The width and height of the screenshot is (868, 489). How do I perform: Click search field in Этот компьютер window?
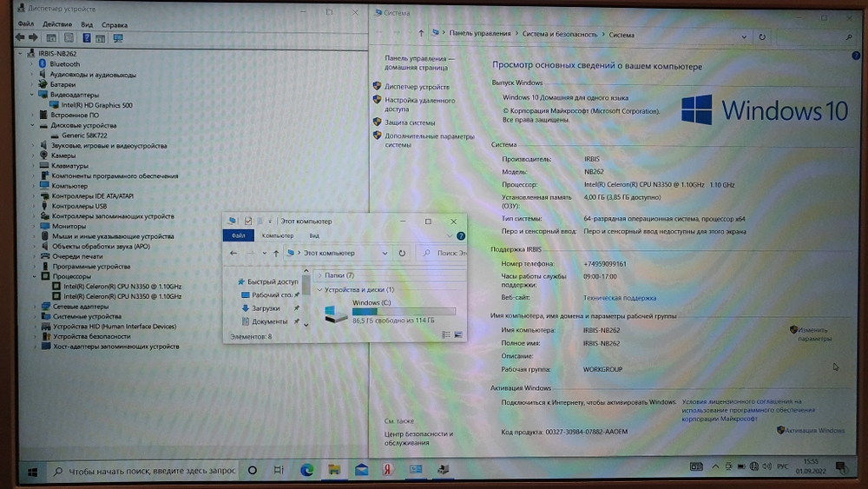(442, 253)
